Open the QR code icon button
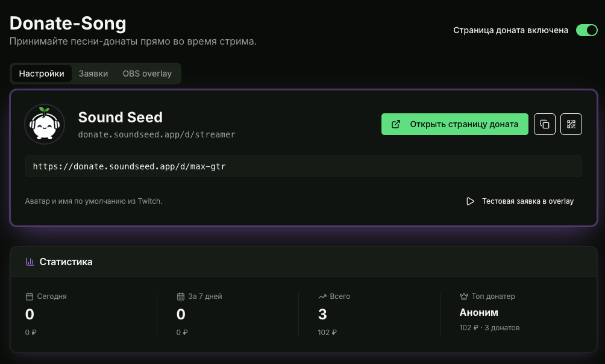The image size is (605, 364). pos(571,124)
